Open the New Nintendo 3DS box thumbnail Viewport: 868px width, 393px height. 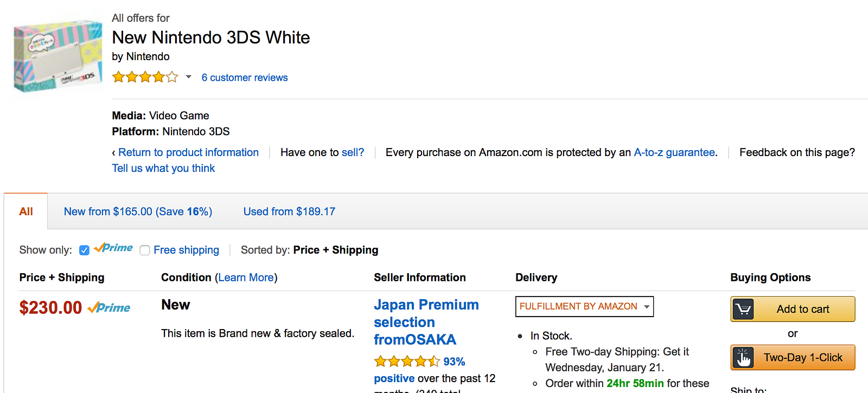tap(58, 55)
